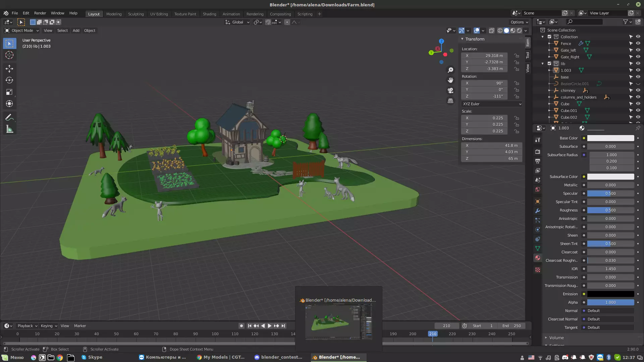Select the Rotate tool icon
The image size is (644, 362).
click(x=9, y=80)
